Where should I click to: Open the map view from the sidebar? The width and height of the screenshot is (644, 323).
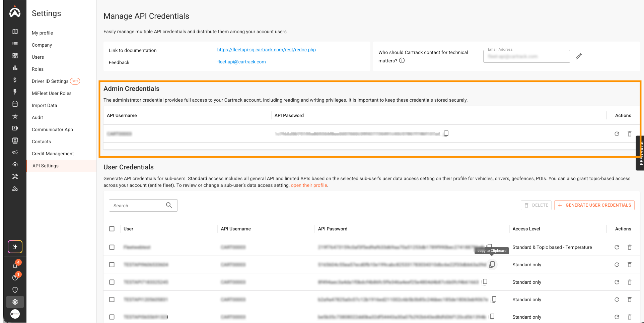(x=15, y=31)
